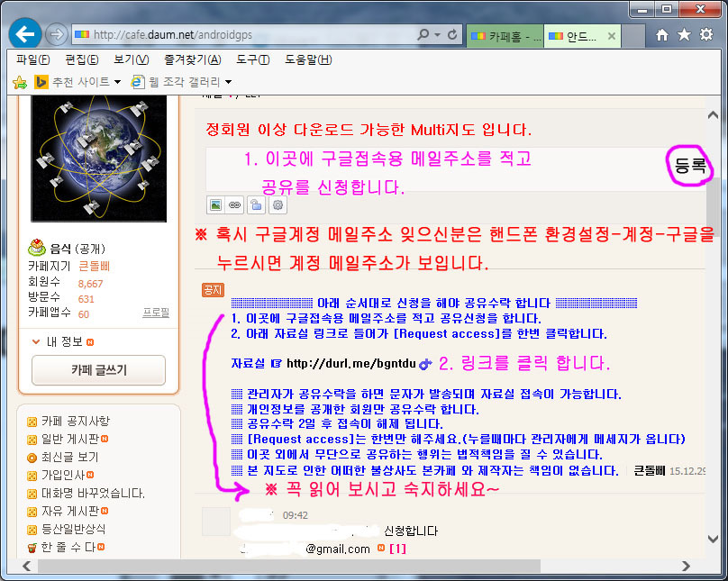Open the 프로필 link
This screenshot has height=581, width=728.
point(156,313)
